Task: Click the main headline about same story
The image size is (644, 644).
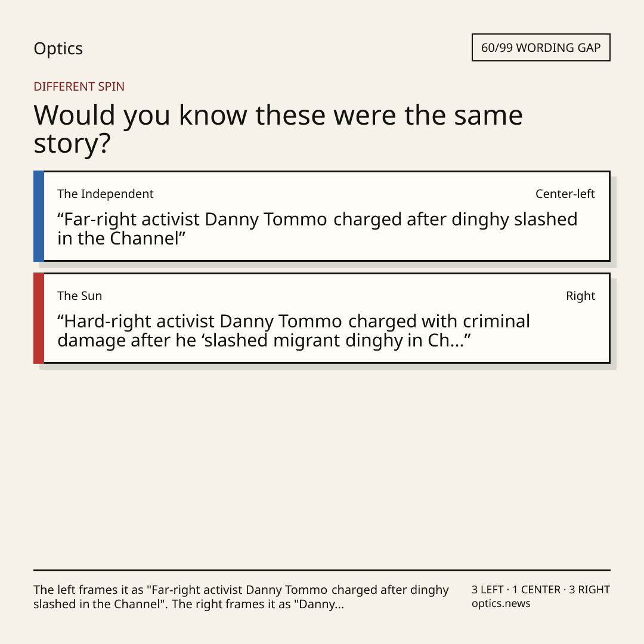Action: click(x=278, y=129)
